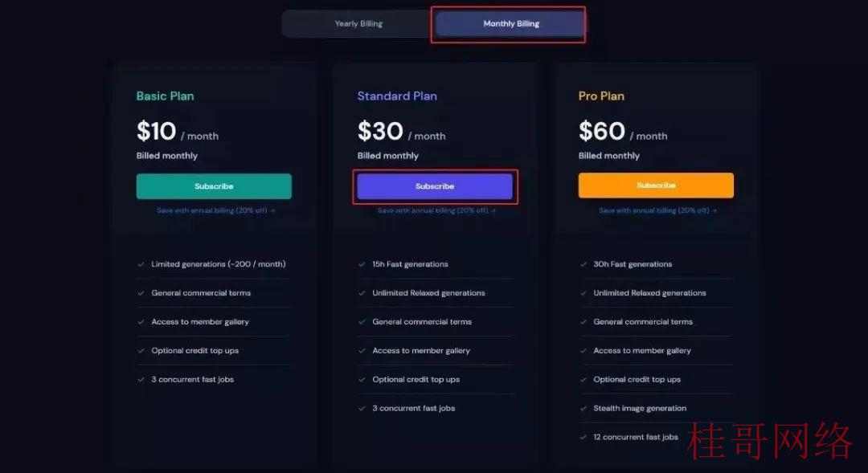The image size is (868, 473).
Task: Subscribe to the Standard Plan
Action: click(435, 186)
